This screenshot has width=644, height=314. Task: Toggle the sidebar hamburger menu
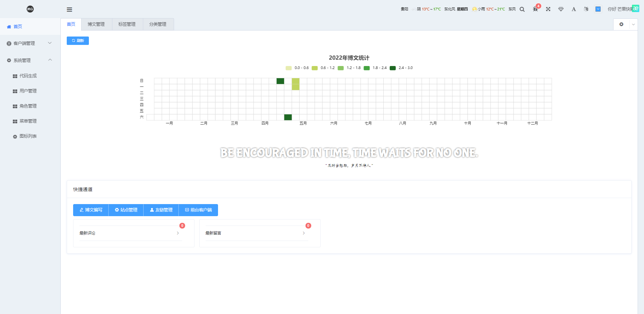pos(69,9)
